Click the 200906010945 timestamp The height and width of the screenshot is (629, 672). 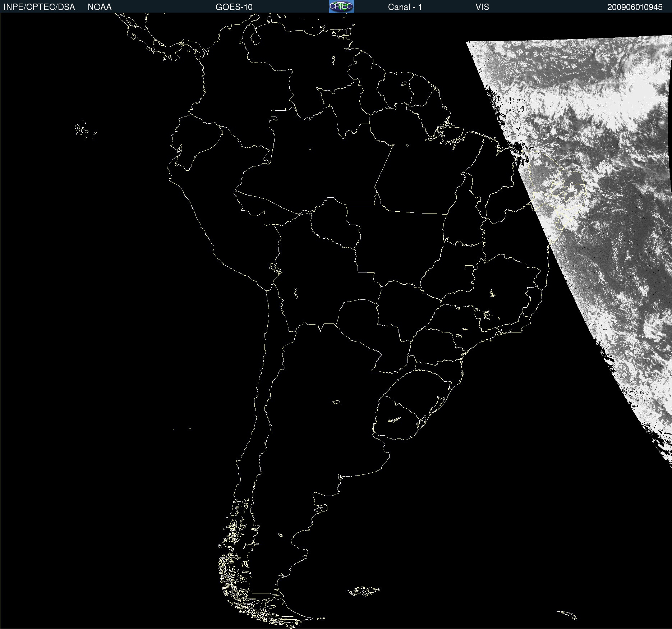pyautogui.click(x=635, y=7)
